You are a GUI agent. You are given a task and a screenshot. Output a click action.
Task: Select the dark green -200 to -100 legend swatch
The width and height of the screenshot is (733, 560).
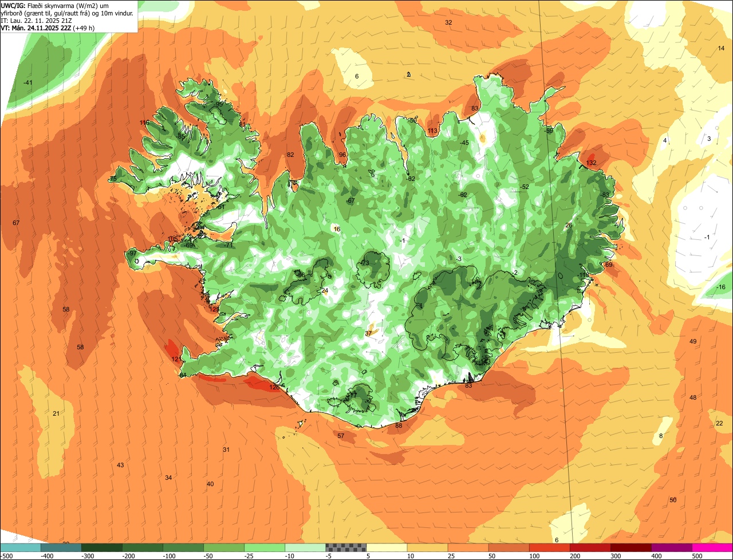coord(142,547)
